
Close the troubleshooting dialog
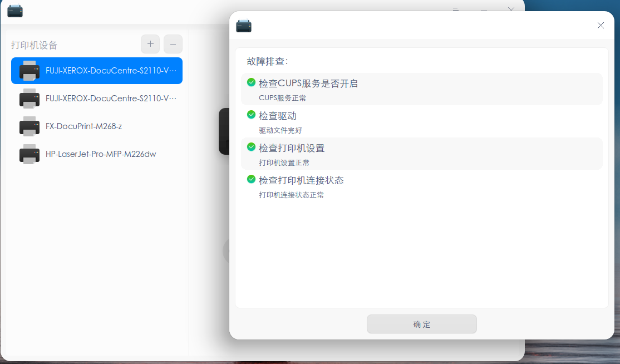click(601, 25)
